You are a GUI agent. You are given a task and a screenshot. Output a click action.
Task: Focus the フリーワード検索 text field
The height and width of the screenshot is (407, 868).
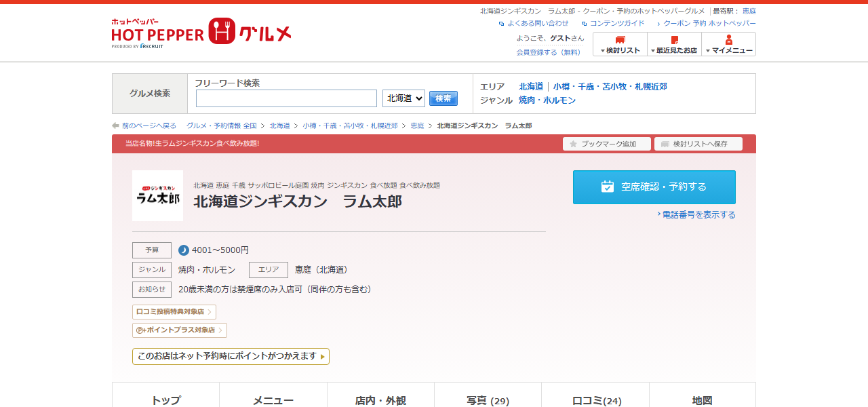pos(286,98)
